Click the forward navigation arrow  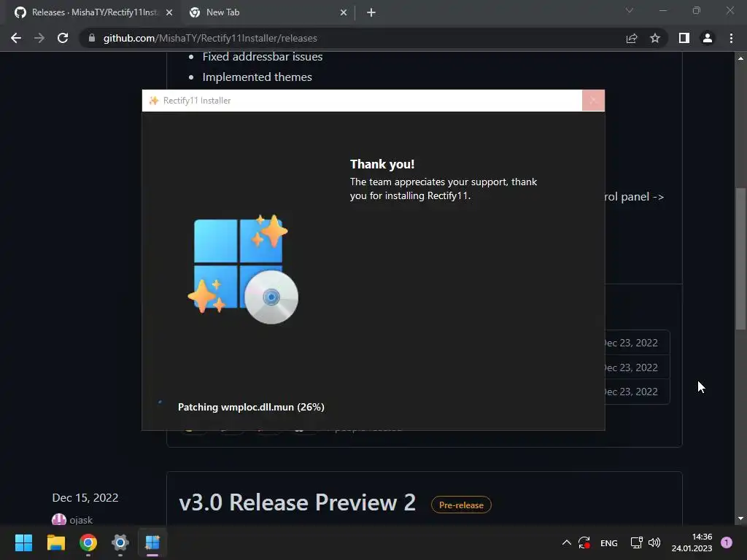pyautogui.click(x=39, y=38)
